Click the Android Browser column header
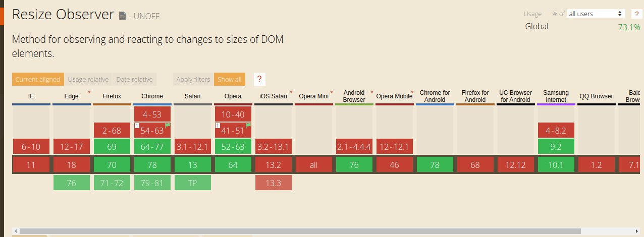The height and width of the screenshot is (237, 644). 354,96
